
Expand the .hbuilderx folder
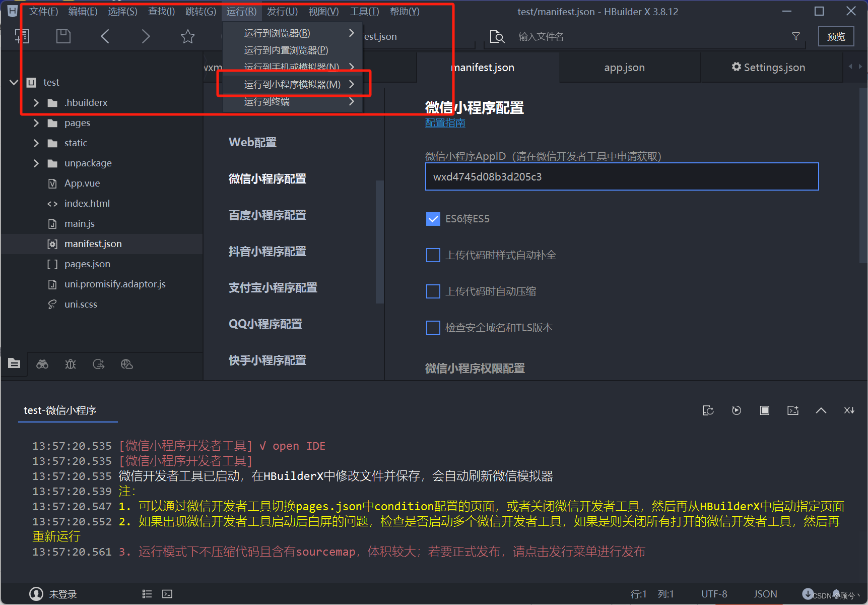pyautogui.click(x=36, y=102)
